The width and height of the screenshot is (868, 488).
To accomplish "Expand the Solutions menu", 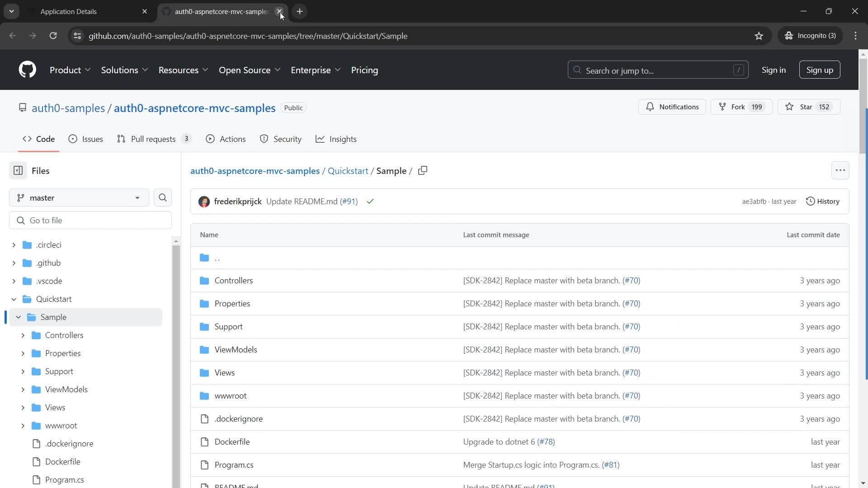I will coord(124,70).
